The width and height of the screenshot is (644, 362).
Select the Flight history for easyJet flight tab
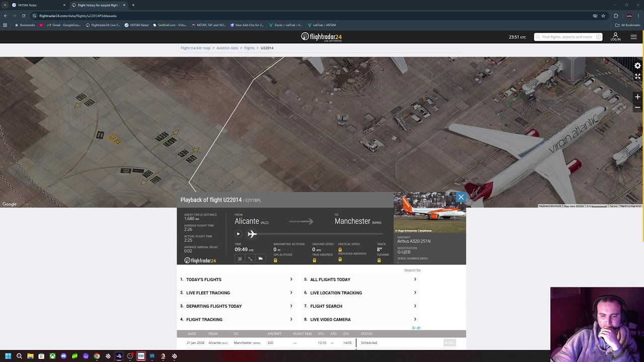98,5
